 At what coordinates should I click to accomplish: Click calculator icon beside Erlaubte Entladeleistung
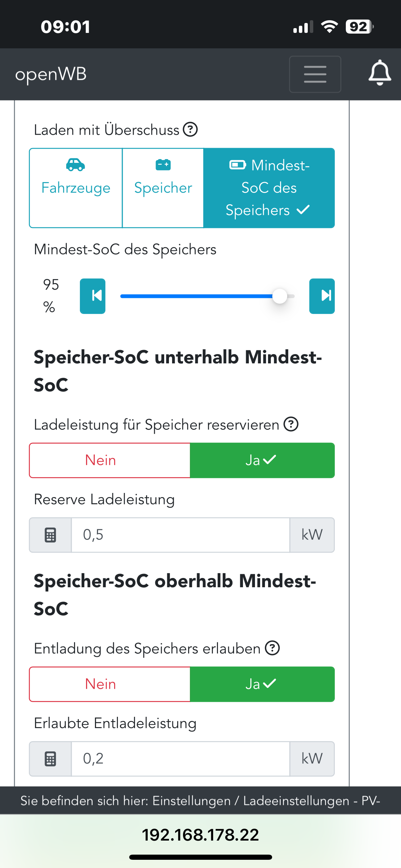click(50, 759)
